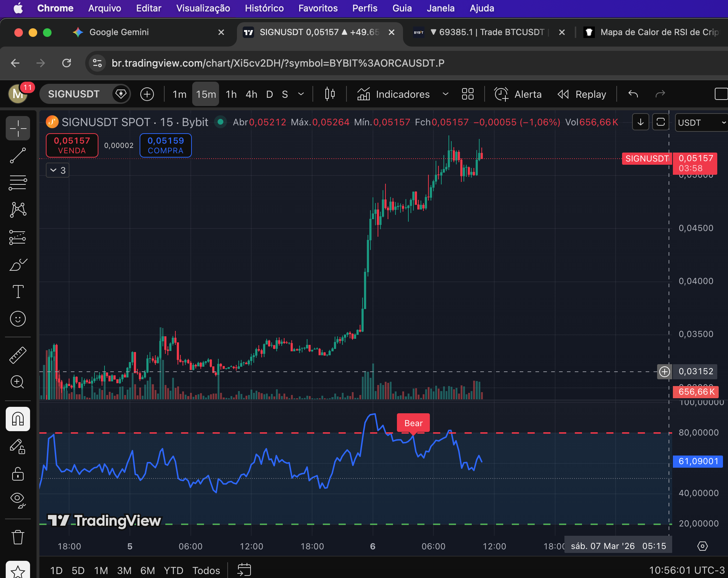Open the emoji icons tool
Screen dimensions: 728x578
pyautogui.click(x=18, y=319)
